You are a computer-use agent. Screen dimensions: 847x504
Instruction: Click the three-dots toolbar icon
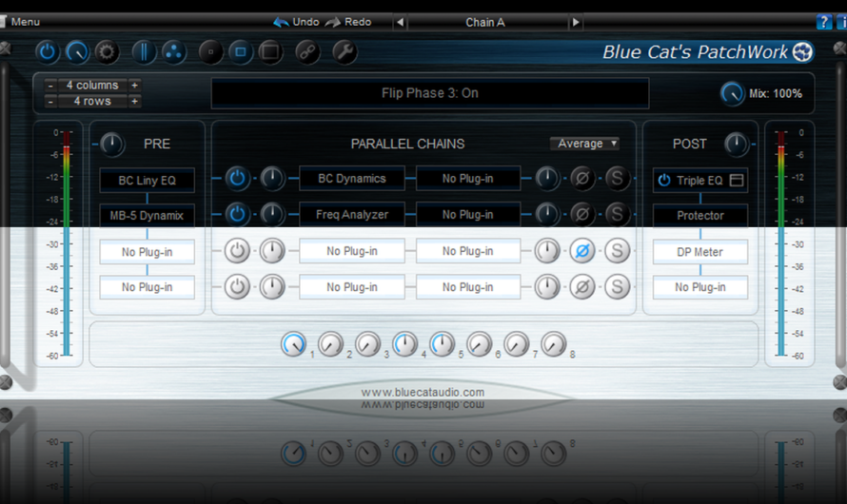[x=173, y=52]
